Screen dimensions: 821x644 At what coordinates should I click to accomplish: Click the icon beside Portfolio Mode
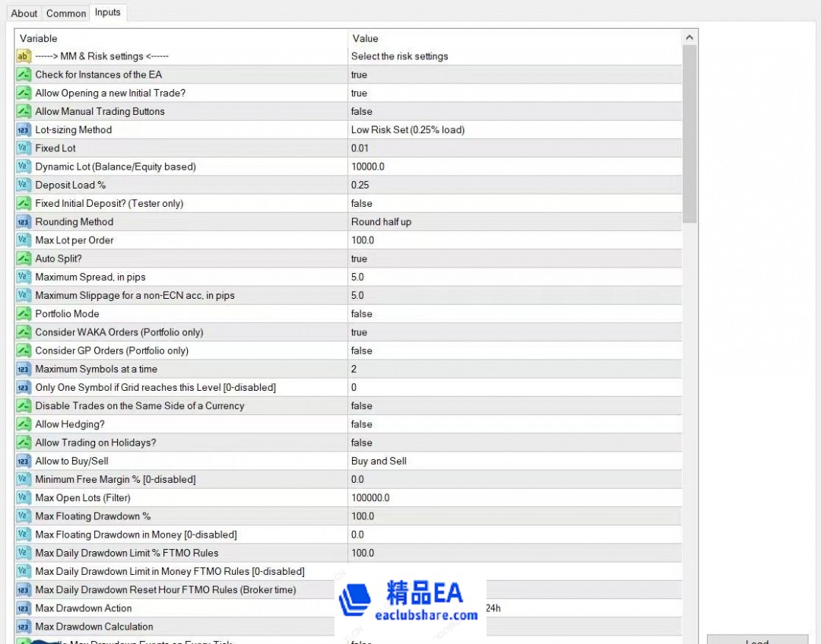click(24, 314)
